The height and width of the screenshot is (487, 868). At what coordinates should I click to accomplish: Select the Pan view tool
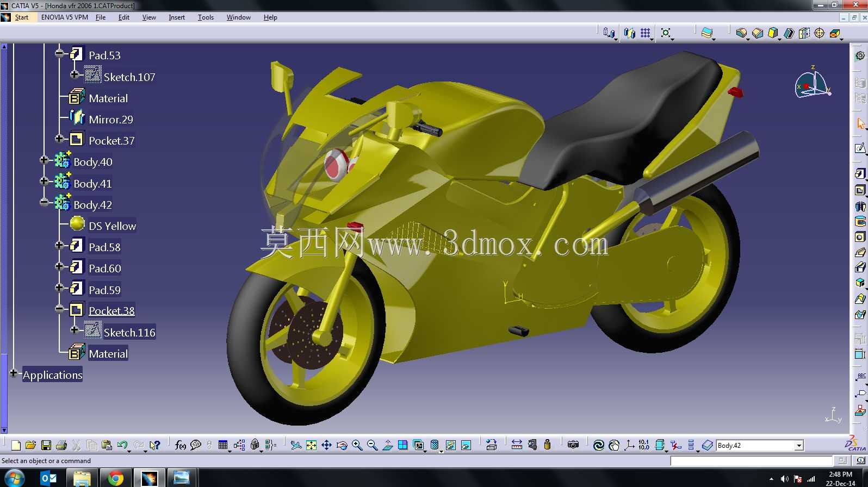tap(326, 445)
